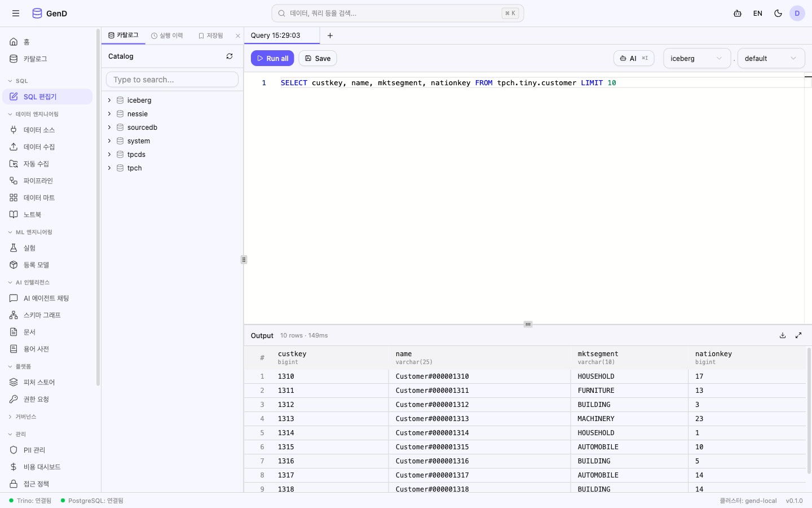Open 노트북 sidebar item
This screenshot has height=508, width=812.
(47, 214)
